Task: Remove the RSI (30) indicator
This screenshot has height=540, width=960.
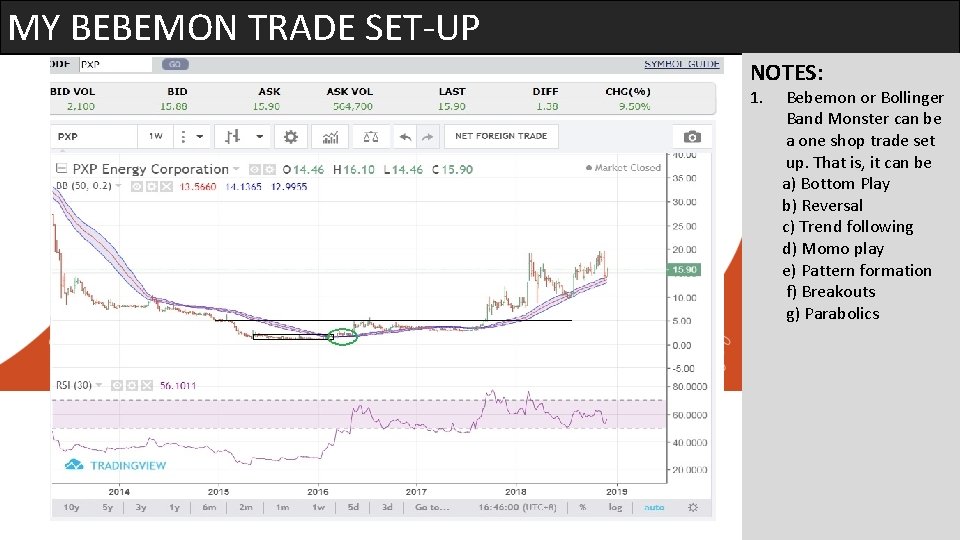Action: coord(147,385)
